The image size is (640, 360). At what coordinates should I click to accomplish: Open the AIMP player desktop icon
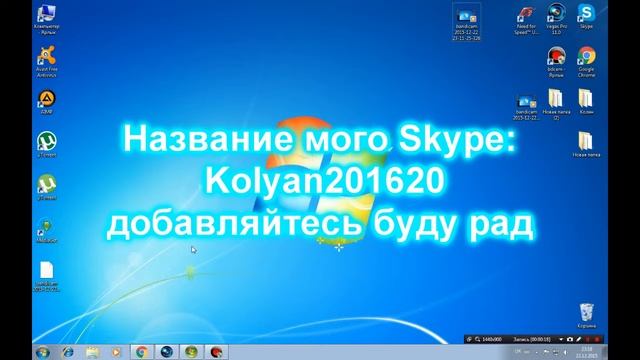click(x=47, y=102)
